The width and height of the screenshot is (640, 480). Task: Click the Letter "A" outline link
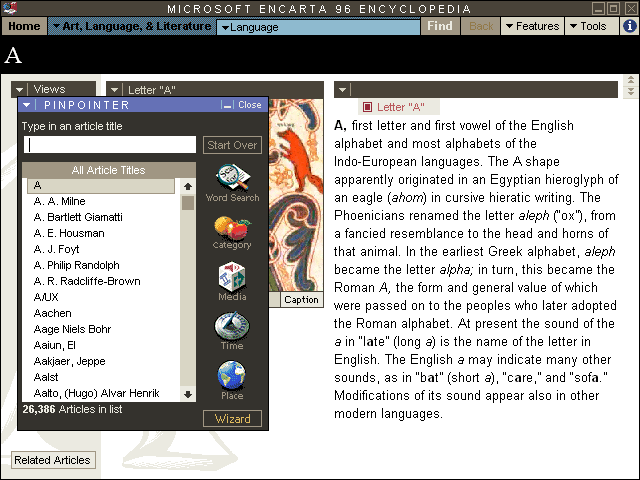point(400,107)
